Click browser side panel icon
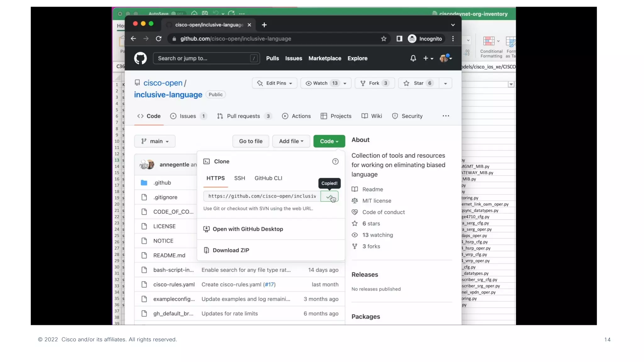This screenshot has width=644, height=362. coord(399,39)
